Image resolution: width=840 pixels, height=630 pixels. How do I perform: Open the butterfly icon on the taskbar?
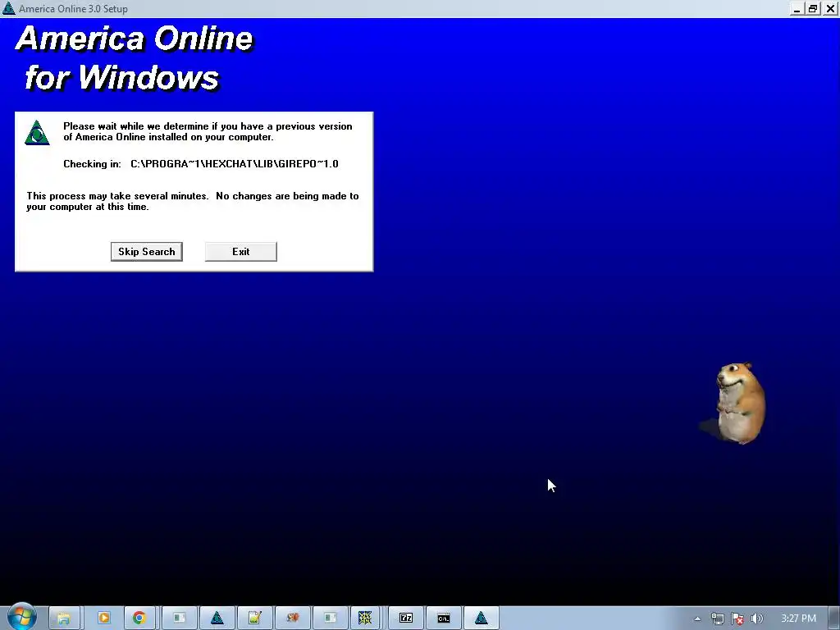pos(293,619)
